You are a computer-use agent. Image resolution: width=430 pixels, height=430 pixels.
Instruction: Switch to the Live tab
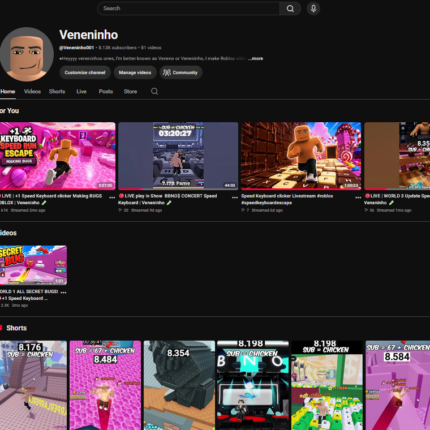81,91
